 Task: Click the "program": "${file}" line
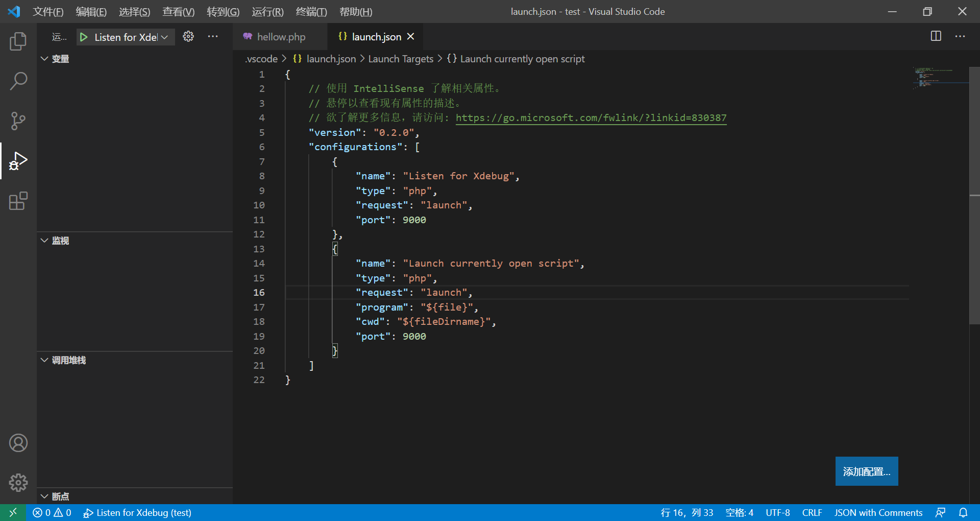(416, 307)
